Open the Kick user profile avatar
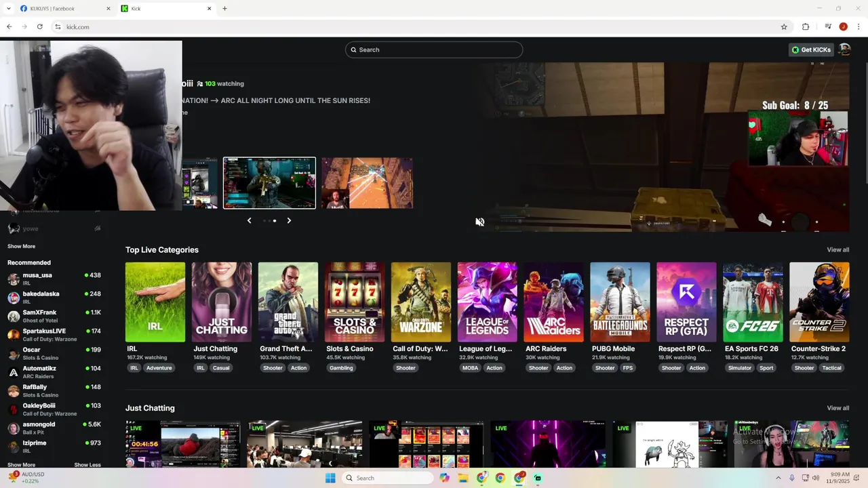Screen dimensions: 868x488 [844, 49]
